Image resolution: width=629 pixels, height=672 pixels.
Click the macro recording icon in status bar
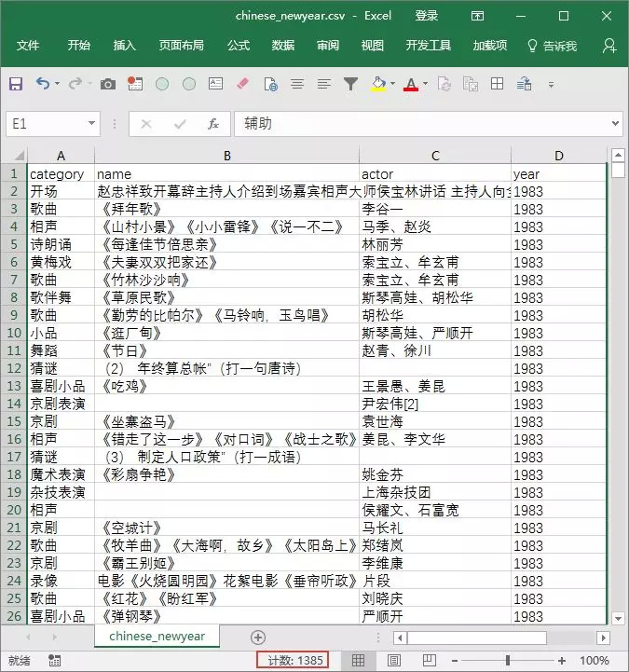pos(55,661)
